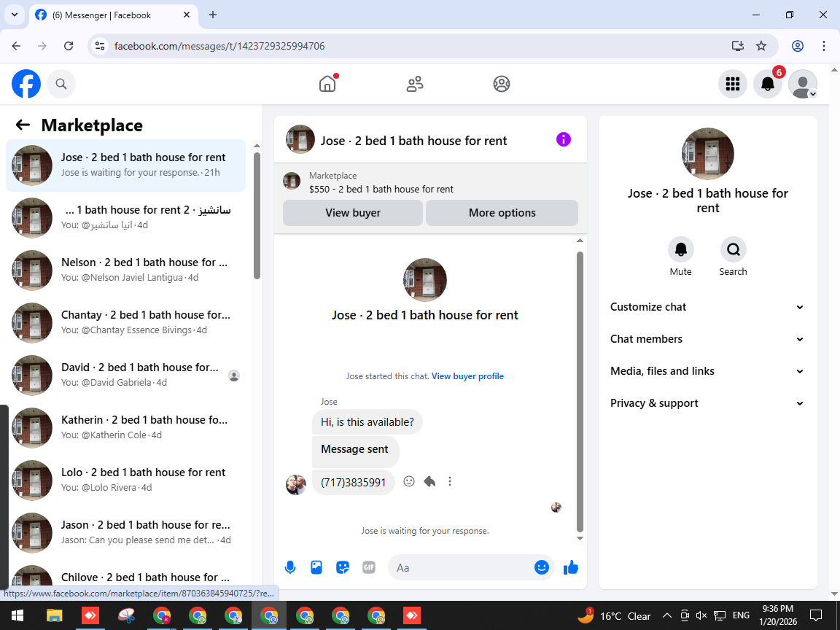Screen dimensions: 840x630
Task: Open the emoji picker in message box
Action: (542, 567)
